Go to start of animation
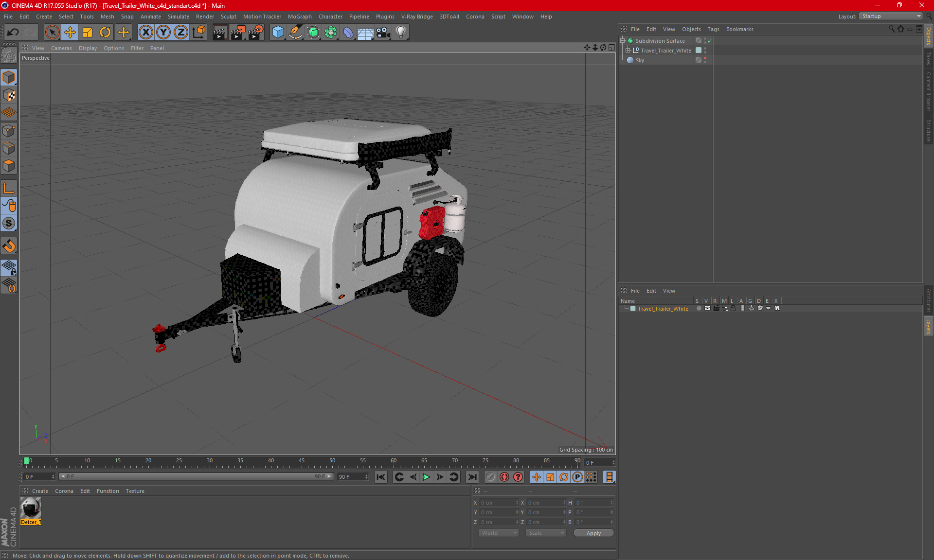Screen dimensions: 934x560 [381, 477]
